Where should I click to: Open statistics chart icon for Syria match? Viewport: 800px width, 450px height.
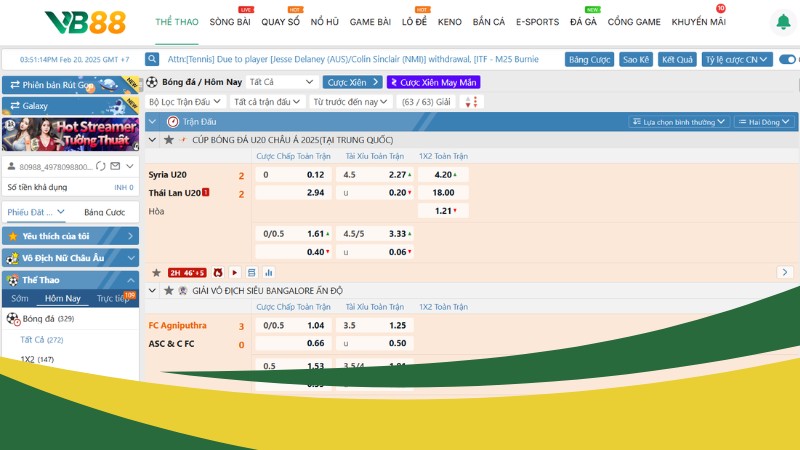268,272
